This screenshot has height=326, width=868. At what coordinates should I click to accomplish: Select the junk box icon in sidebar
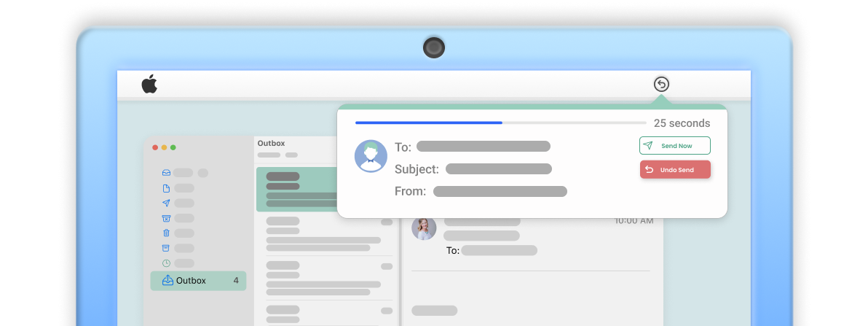(166, 219)
